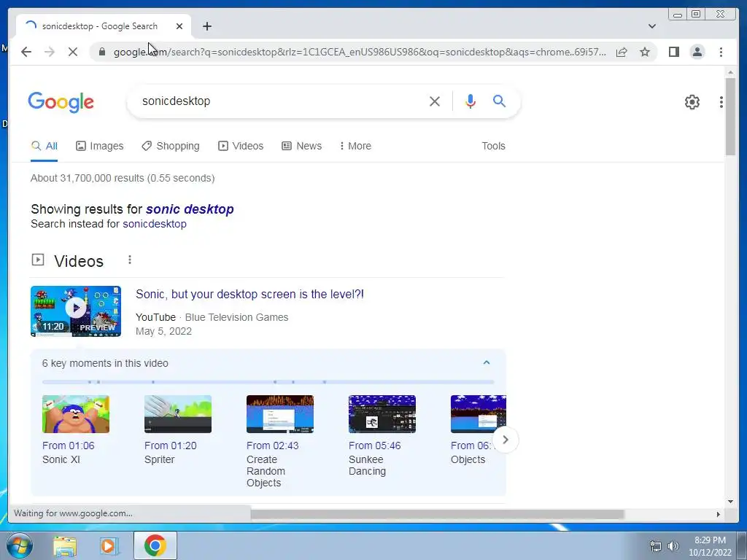The width and height of the screenshot is (747, 560).
Task: Collapse the 6 key moments panel
Action: coord(487,363)
